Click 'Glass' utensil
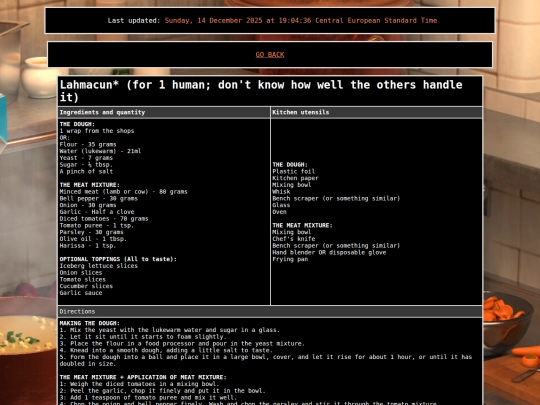 [x=281, y=205]
